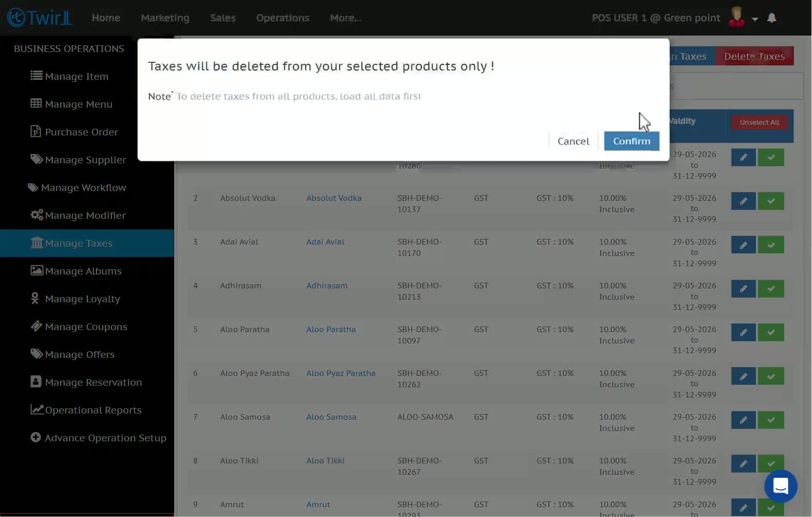The width and height of the screenshot is (812, 517).
Task: Toggle green checkmark for Aloo Samosa row
Action: click(771, 420)
